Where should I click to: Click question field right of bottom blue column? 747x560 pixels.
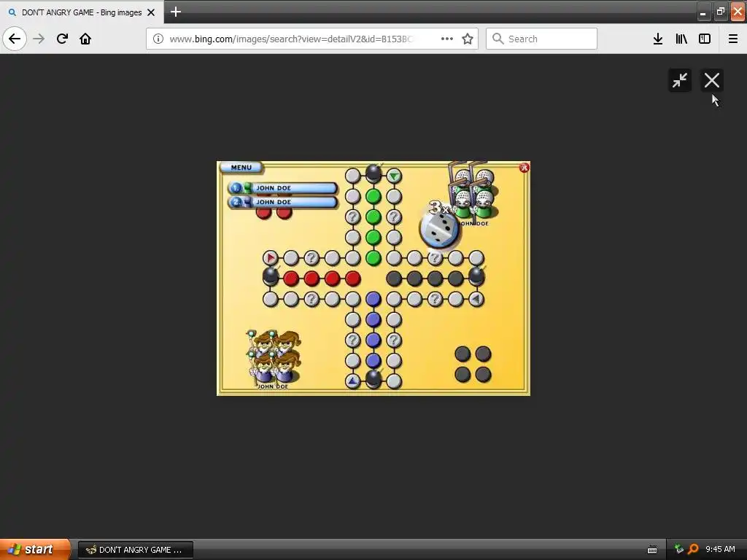pyautogui.click(x=394, y=340)
